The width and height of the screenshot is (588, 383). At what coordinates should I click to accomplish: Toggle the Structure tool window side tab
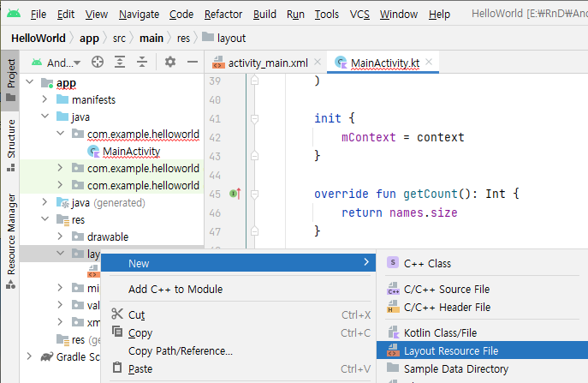coord(10,146)
